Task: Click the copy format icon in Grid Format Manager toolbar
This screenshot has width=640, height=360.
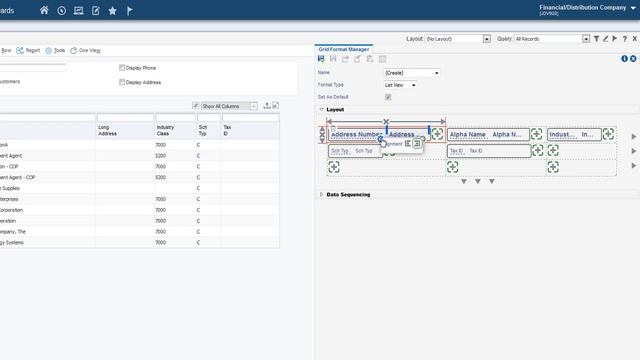Action: (x=370, y=59)
